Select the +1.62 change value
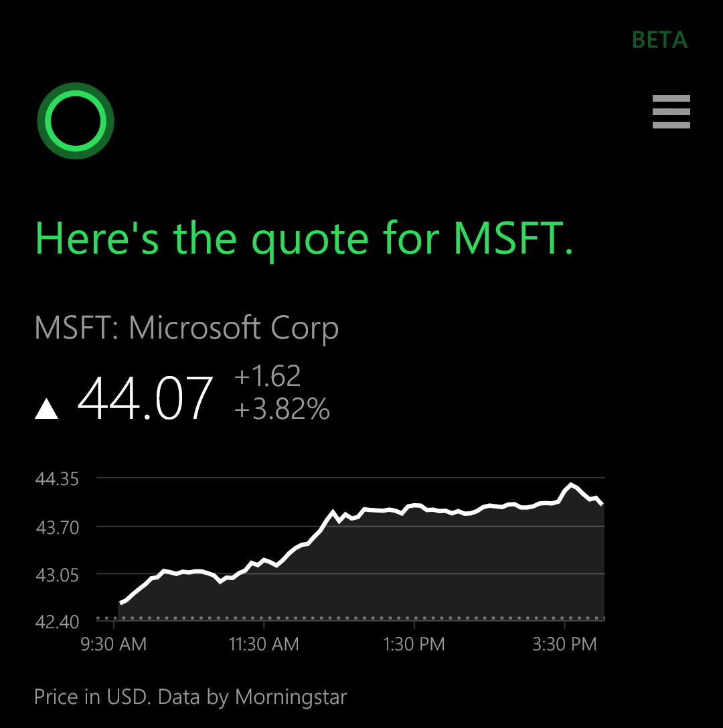 click(268, 375)
